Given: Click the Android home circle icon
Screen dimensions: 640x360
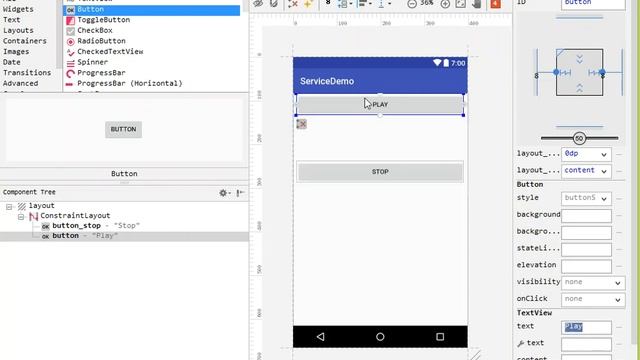Looking at the screenshot, I should (x=380, y=337).
